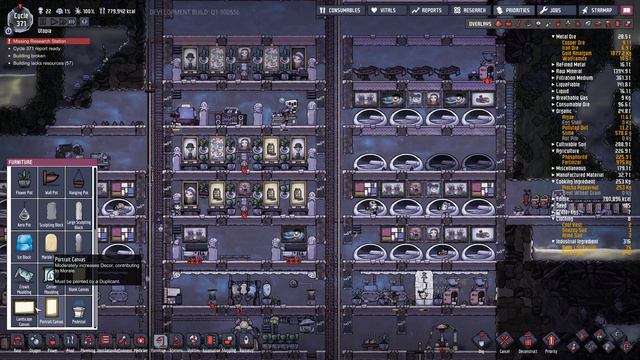Choose the Aero Pot building
Image resolution: width=640 pixels, height=360 pixels.
pos(24,214)
